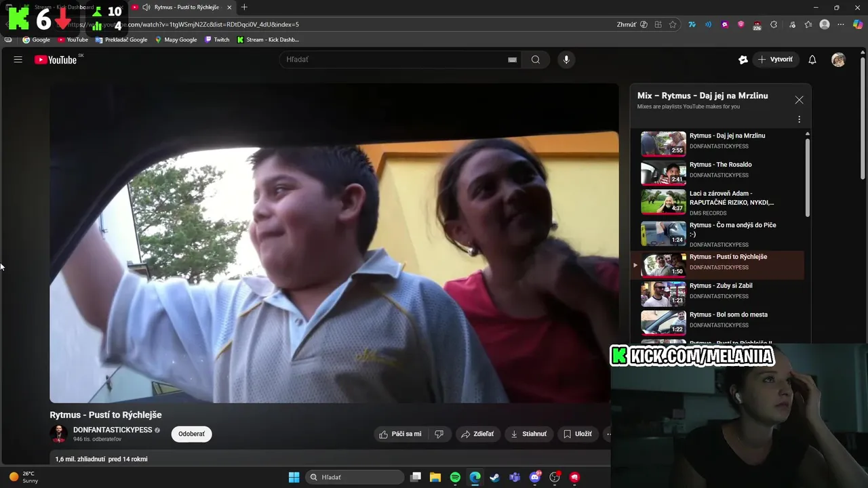Image resolution: width=868 pixels, height=488 pixels.
Task: Open OBS Studio from the taskbar
Action: 555,477
